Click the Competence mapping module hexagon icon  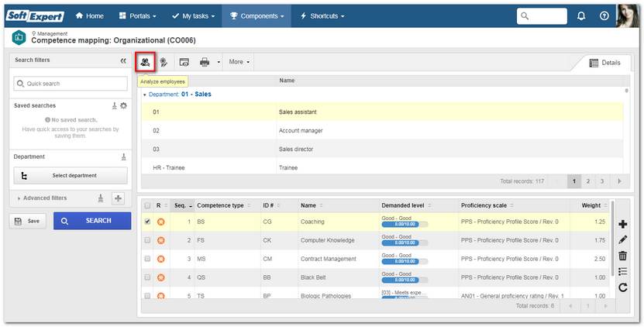pos(19,37)
